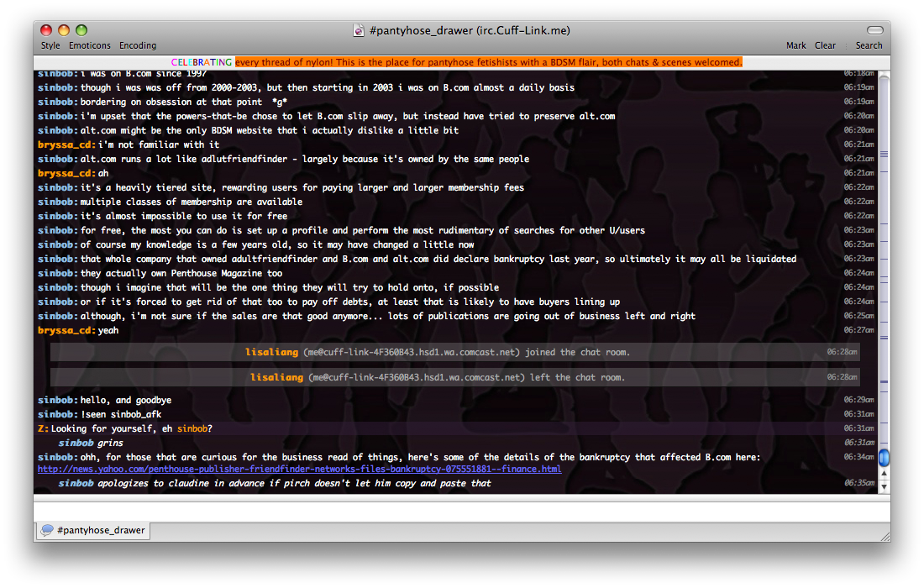Open Search in the toolbar
Image resolution: width=924 pixels, height=588 pixels.
tap(869, 45)
